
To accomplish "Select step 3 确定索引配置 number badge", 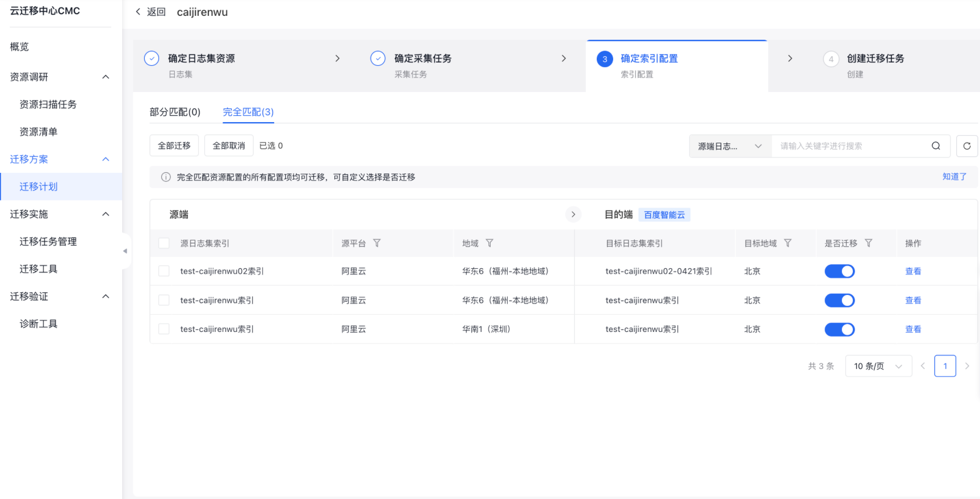I will tap(605, 59).
